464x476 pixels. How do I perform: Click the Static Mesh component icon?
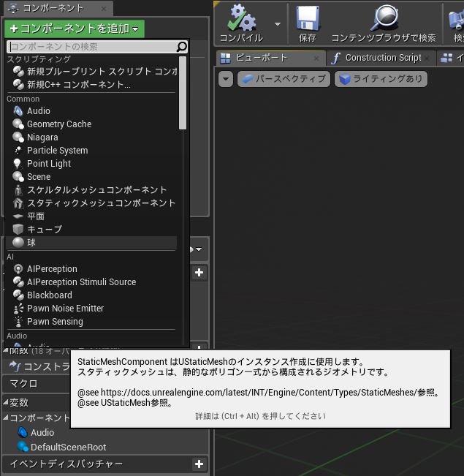[18, 203]
